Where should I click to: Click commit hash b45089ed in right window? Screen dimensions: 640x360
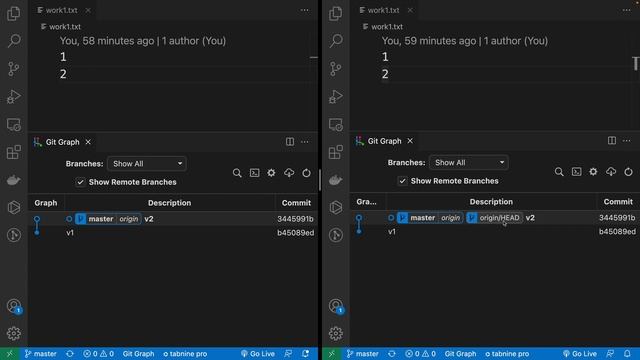[x=617, y=231]
